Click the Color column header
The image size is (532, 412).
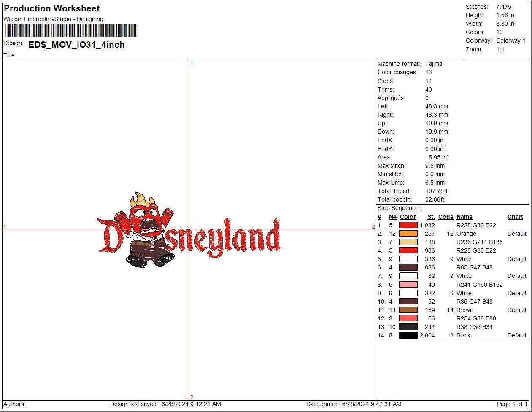[408, 216]
